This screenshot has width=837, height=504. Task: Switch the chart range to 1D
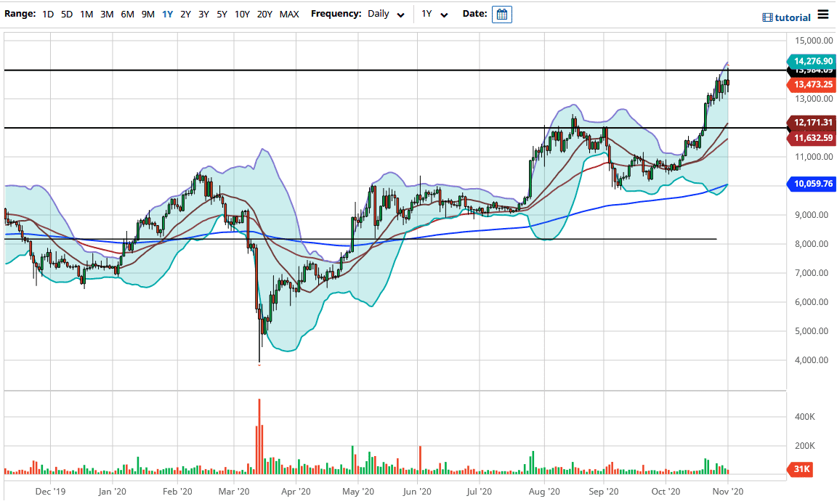tap(47, 13)
